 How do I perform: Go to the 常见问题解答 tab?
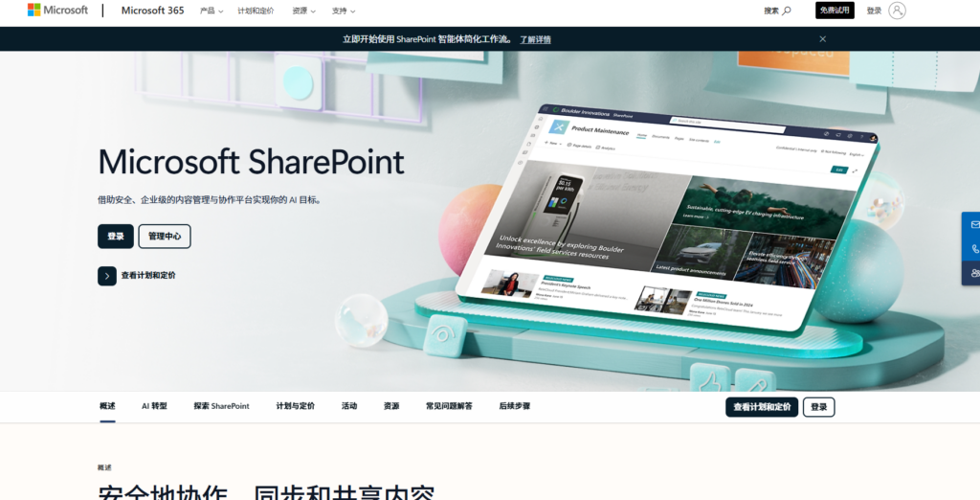click(x=449, y=406)
